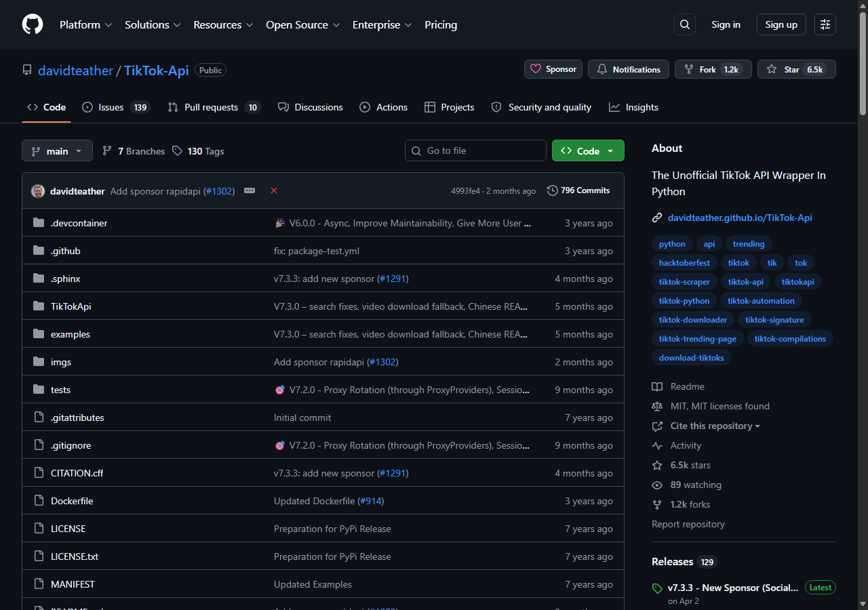Open the TikTokApi folder
Image resolution: width=868 pixels, height=610 pixels.
[x=71, y=306]
